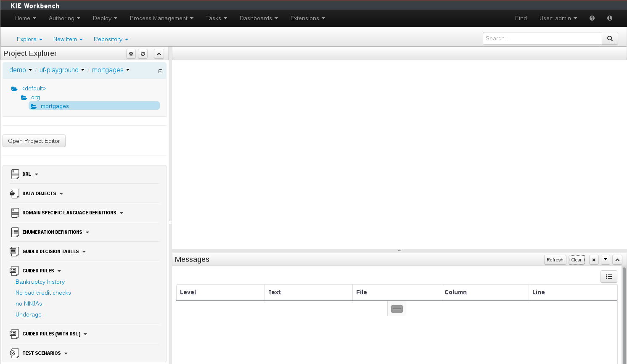Open the help question mark icon

point(592,18)
